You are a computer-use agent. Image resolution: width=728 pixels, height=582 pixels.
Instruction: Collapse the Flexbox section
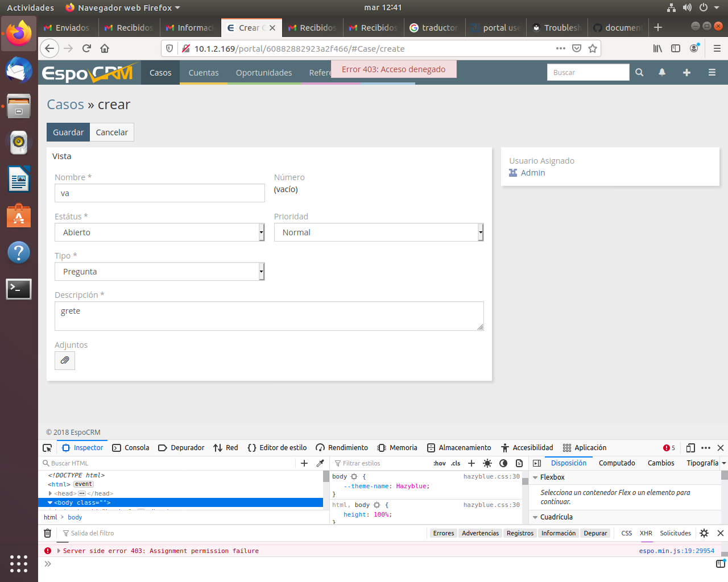535,477
